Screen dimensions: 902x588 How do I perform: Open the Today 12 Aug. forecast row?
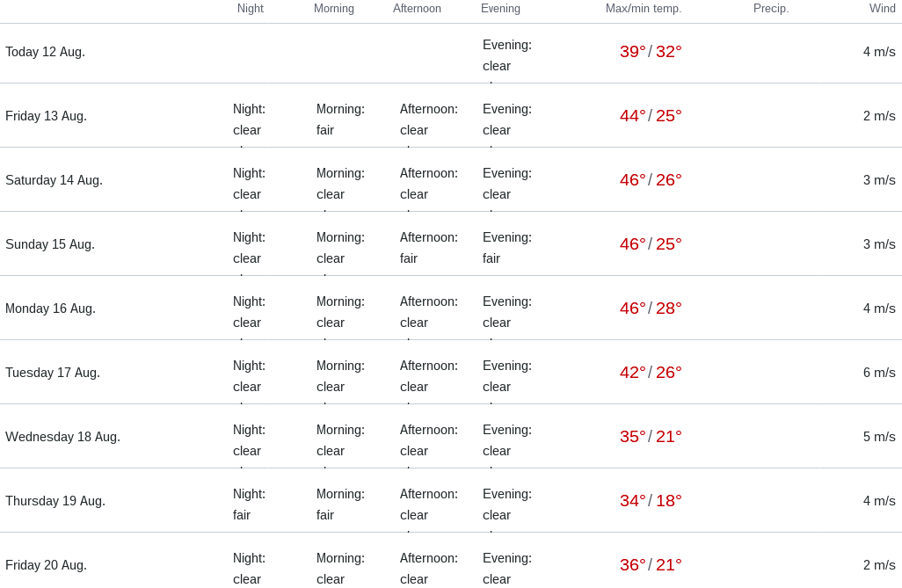pyautogui.click(x=46, y=52)
